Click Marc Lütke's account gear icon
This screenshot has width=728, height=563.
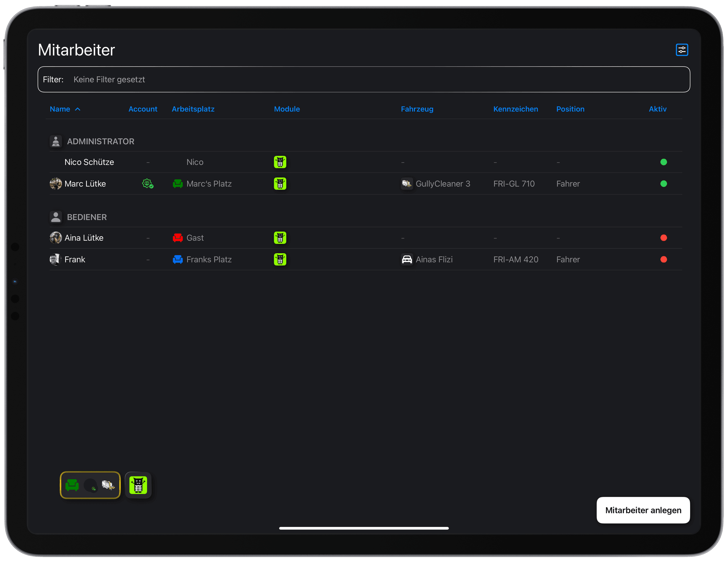pyautogui.click(x=147, y=183)
